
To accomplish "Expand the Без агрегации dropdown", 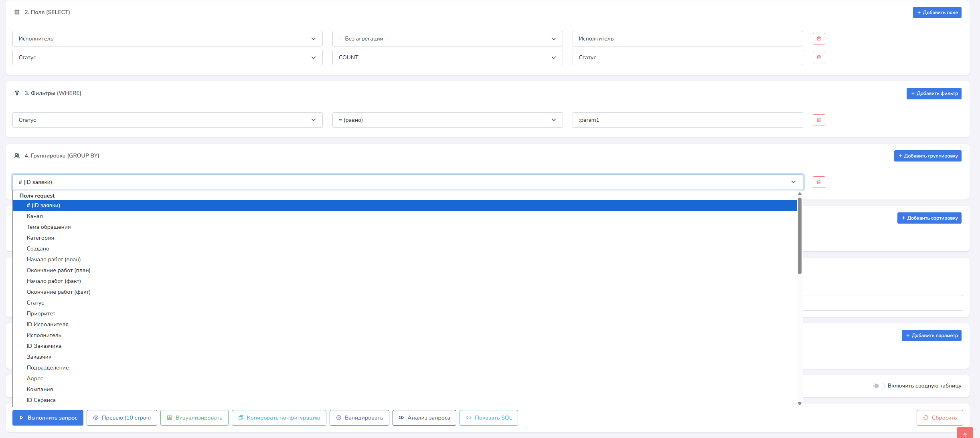I will [447, 39].
